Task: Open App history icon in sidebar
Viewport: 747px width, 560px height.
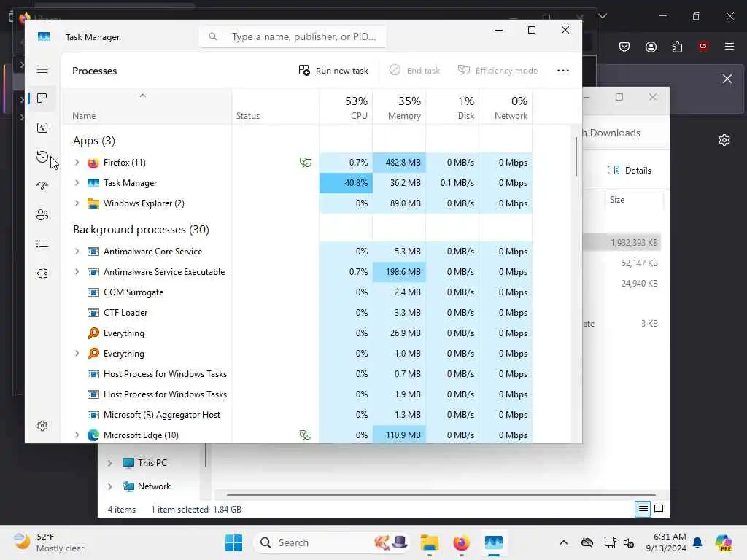Action: [42, 157]
